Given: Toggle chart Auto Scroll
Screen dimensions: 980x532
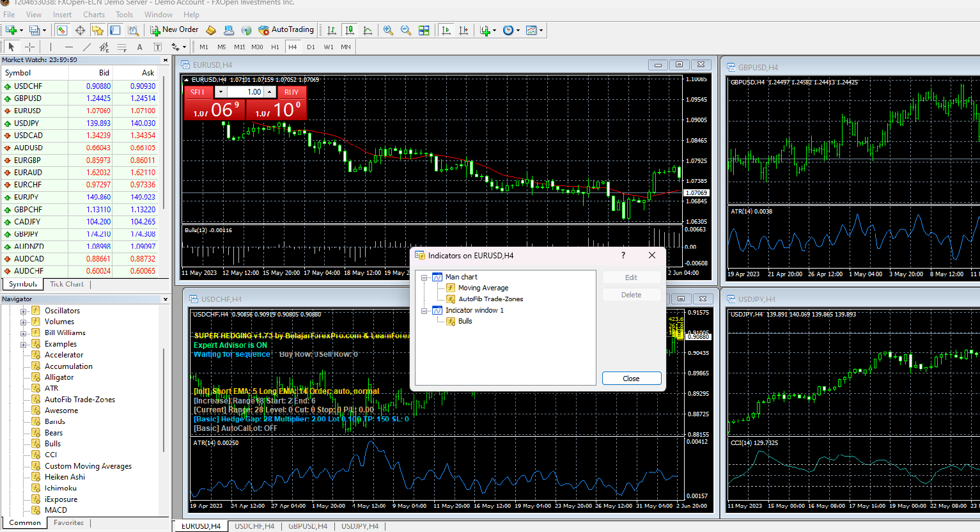Looking at the screenshot, I should pos(446,30).
